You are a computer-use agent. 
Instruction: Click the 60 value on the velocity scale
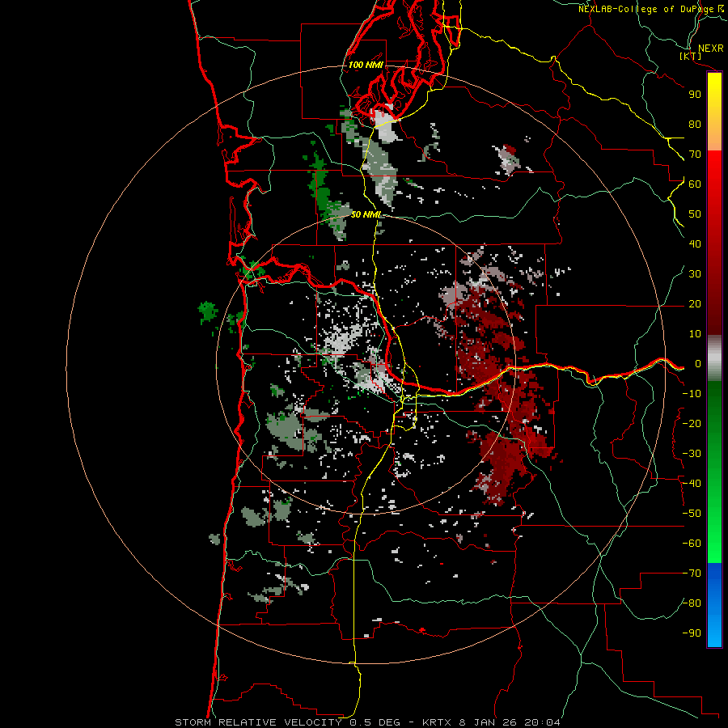[x=695, y=184]
